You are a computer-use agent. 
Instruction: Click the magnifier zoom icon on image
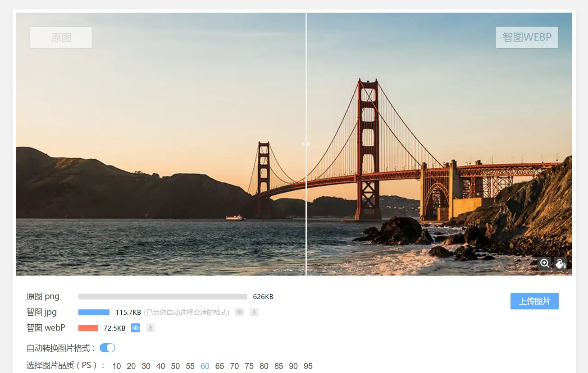point(544,263)
